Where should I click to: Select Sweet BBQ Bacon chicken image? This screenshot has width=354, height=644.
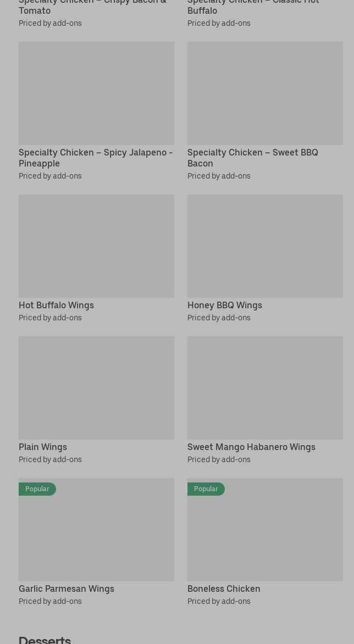pyautogui.click(x=265, y=93)
